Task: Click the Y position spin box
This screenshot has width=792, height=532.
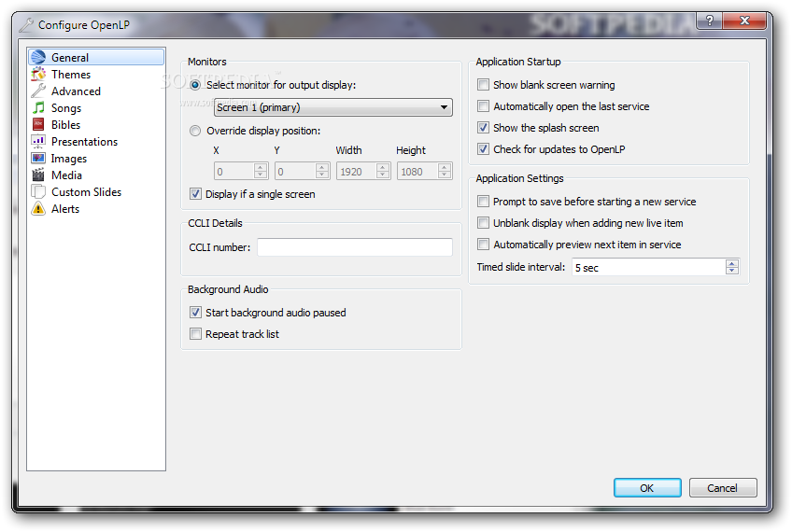Action: pos(302,171)
